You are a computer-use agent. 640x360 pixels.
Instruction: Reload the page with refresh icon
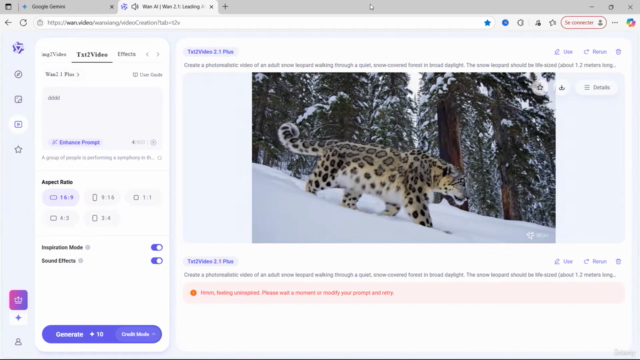[23, 22]
